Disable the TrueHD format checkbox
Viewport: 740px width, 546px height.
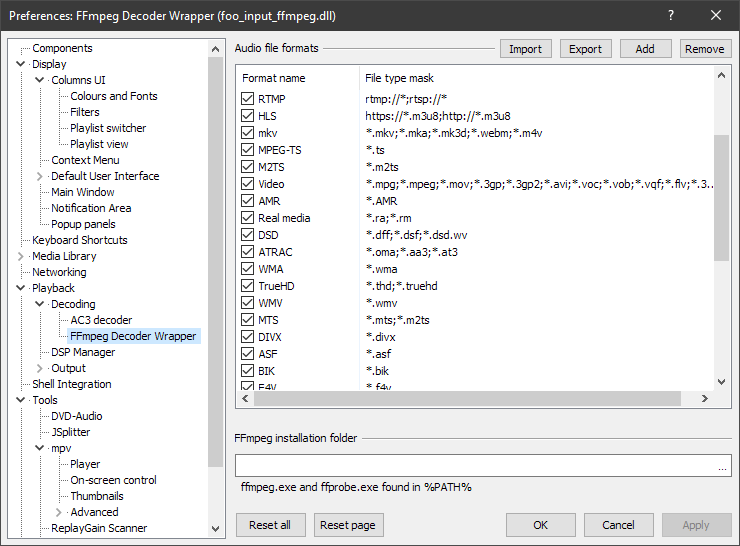point(248,286)
